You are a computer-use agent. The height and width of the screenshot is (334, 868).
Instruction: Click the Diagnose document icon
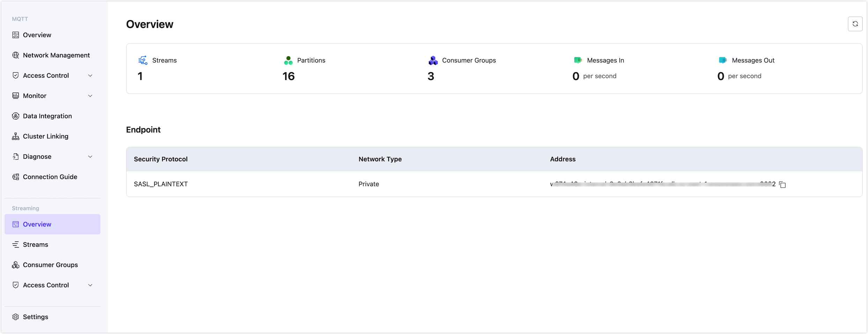click(16, 157)
